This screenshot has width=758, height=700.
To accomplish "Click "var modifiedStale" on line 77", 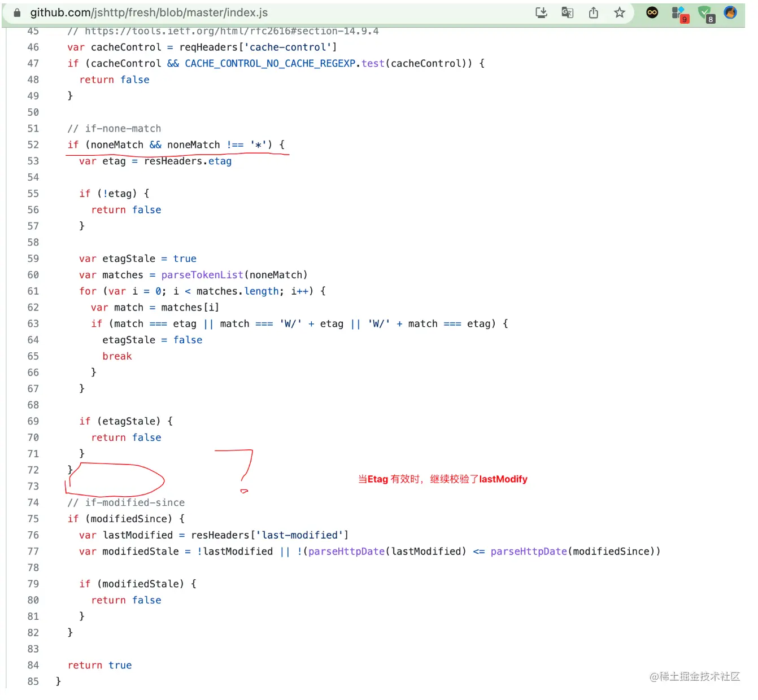I will (x=129, y=552).
